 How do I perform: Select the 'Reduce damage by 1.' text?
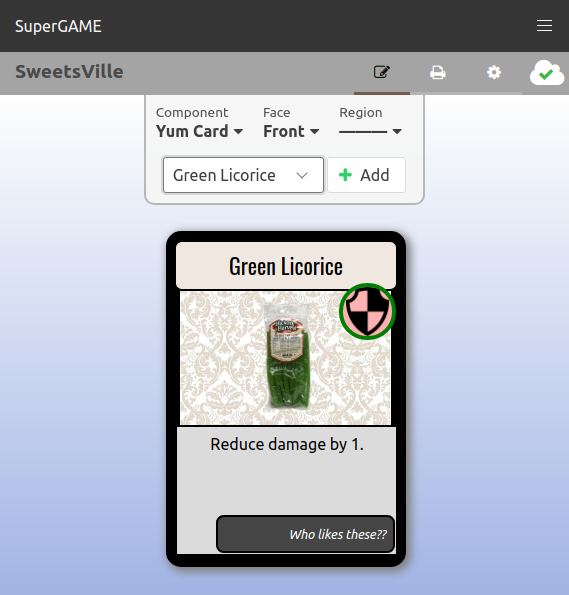pos(287,444)
